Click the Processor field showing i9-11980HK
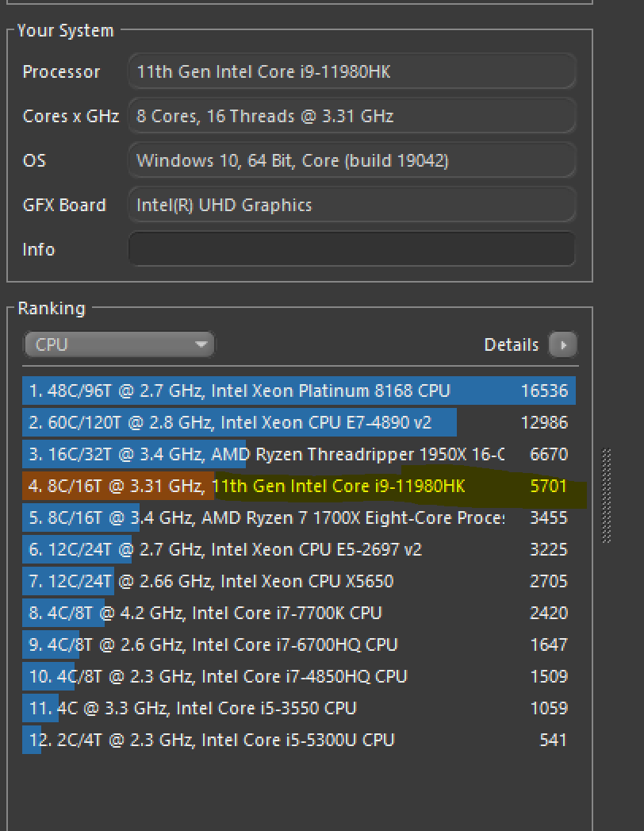 (351, 71)
